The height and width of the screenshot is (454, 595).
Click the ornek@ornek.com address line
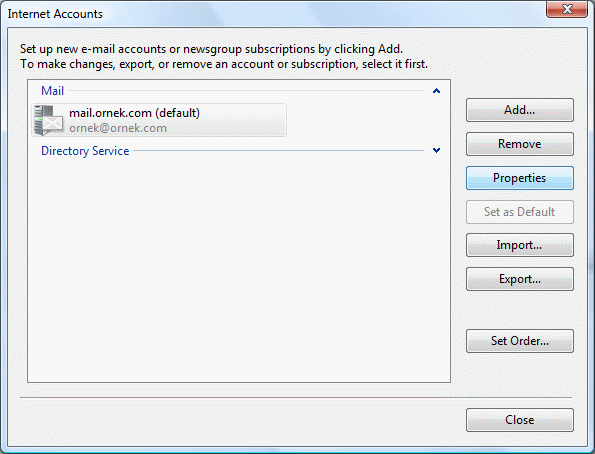pos(118,128)
